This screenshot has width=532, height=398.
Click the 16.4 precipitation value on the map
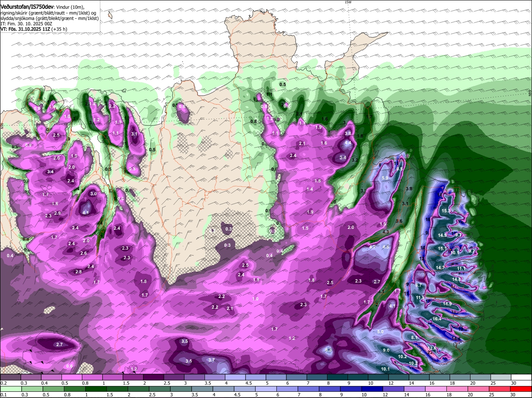click(437, 319)
